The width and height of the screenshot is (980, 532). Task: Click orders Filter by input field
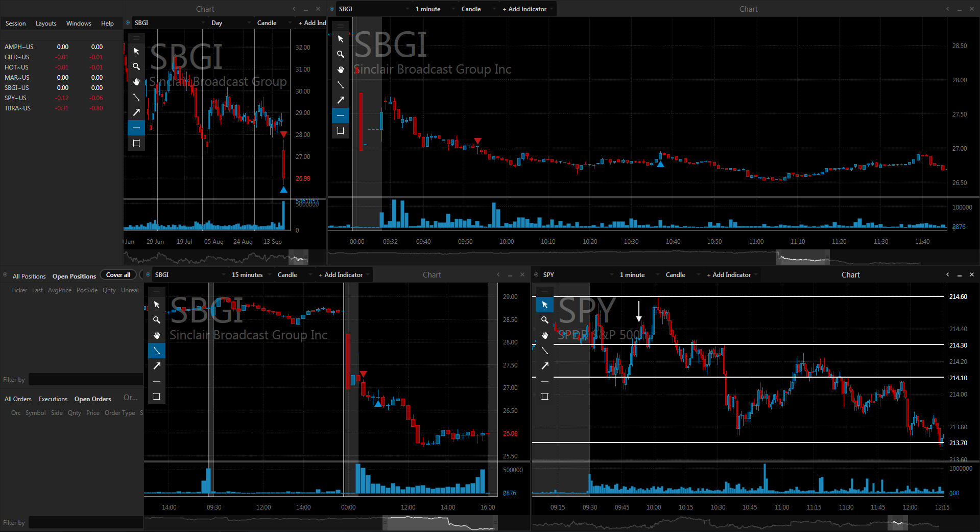tap(86, 523)
